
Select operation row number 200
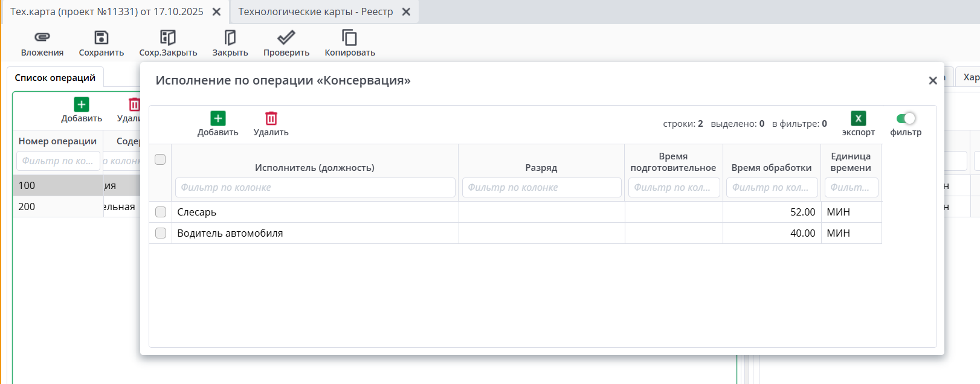point(57,206)
